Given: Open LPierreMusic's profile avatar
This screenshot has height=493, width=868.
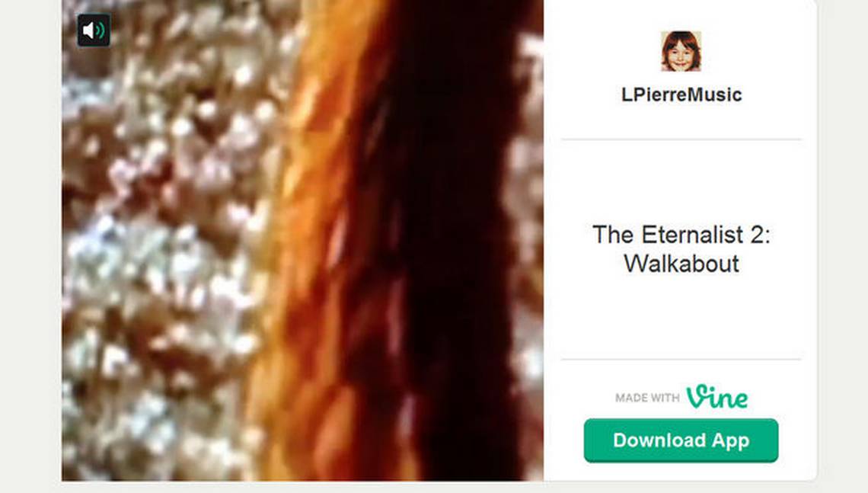Looking at the screenshot, I should click(x=681, y=51).
